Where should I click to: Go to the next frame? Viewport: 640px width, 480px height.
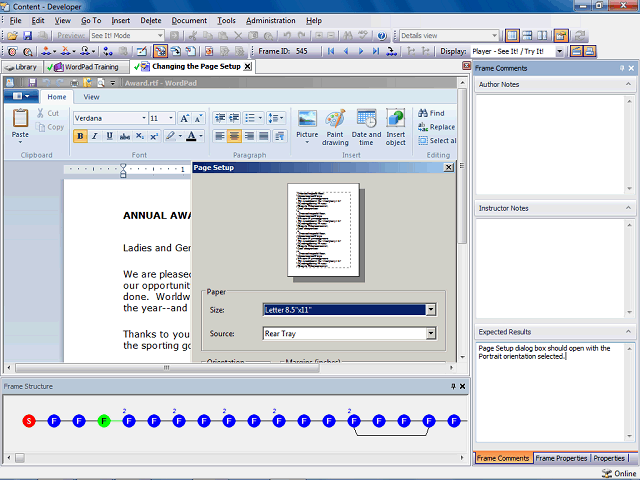361,51
